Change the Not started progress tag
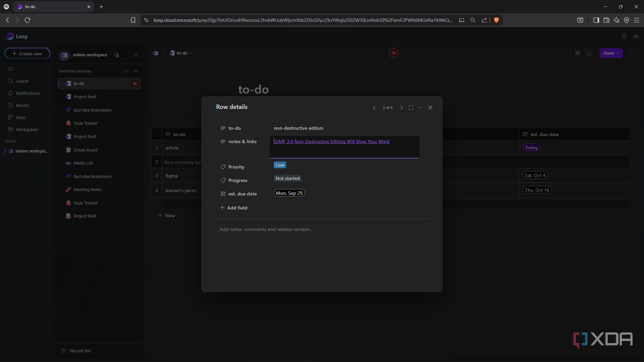 (x=287, y=178)
